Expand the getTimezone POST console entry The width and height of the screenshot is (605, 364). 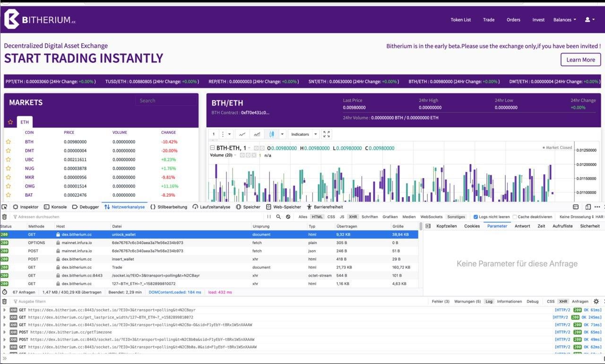5,332
